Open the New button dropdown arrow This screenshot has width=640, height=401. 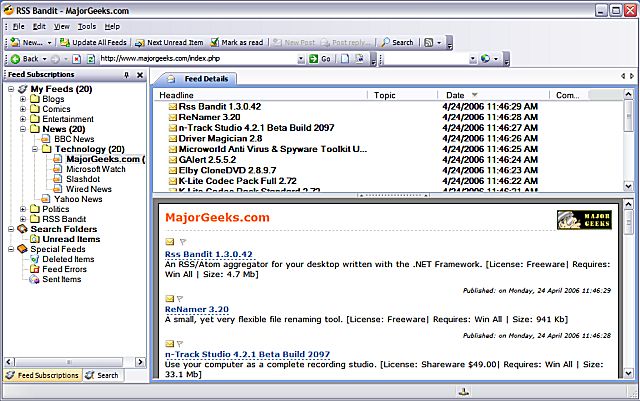click(49, 43)
